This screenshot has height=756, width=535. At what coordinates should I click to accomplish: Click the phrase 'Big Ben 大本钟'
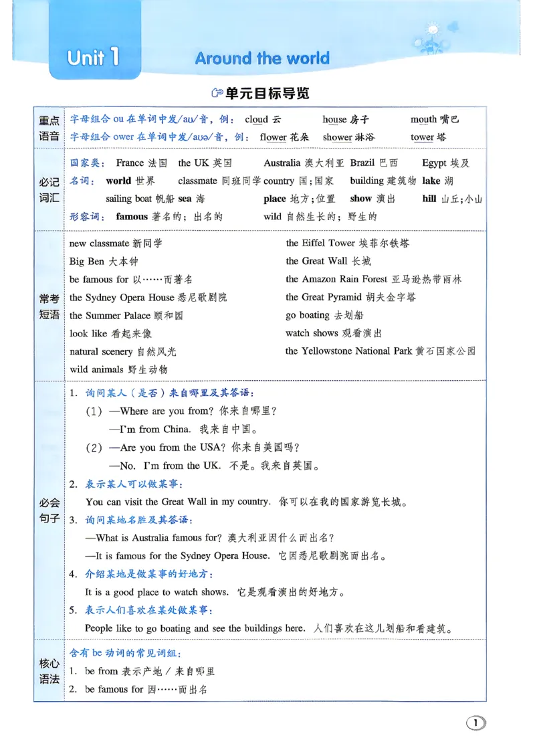coord(104,262)
